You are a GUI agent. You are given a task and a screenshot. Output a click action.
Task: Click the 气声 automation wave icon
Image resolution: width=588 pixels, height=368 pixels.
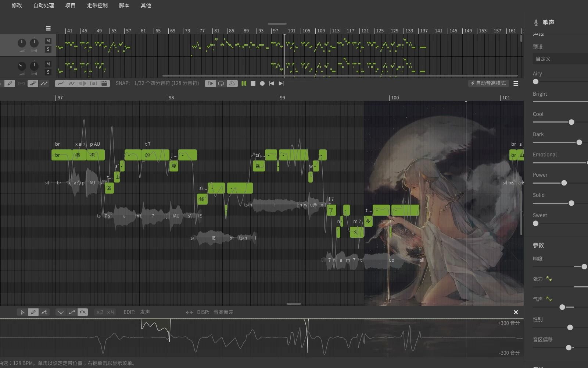pyautogui.click(x=549, y=299)
